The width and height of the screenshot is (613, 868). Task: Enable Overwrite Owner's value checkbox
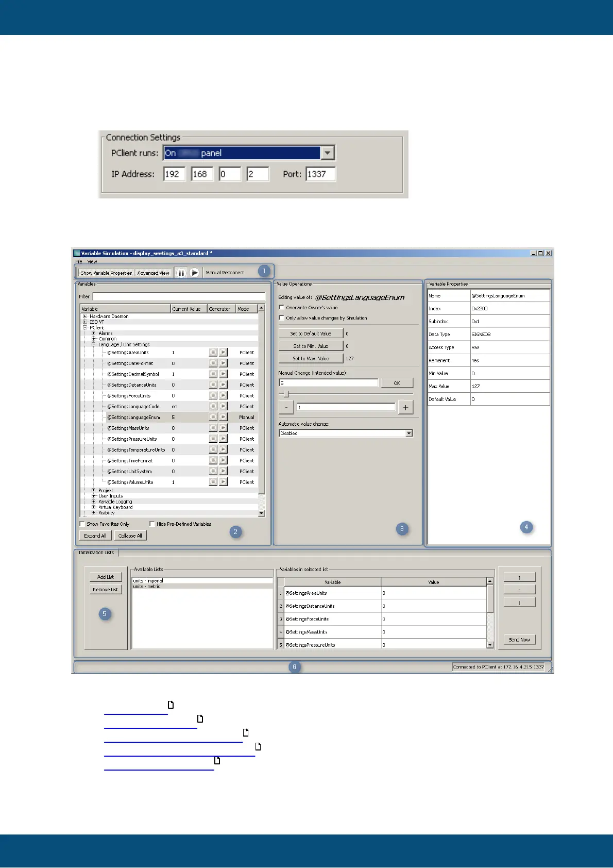(x=281, y=308)
